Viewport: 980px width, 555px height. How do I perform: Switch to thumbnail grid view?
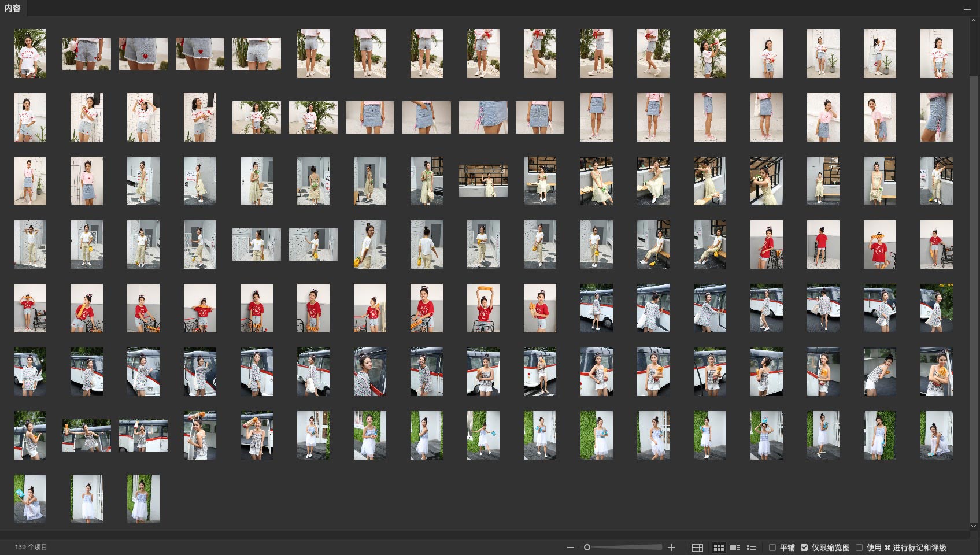click(x=719, y=547)
